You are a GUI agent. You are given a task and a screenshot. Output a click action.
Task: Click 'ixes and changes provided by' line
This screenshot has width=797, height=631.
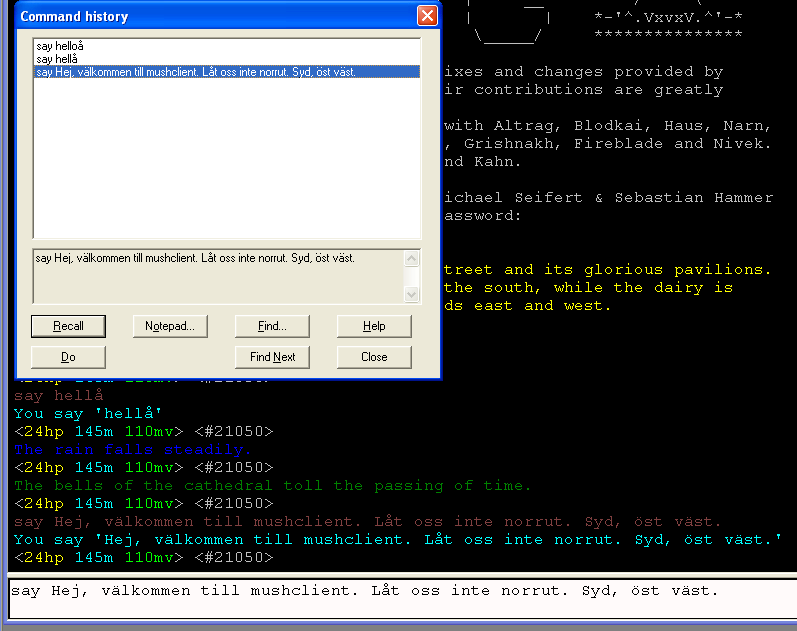coord(584,72)
